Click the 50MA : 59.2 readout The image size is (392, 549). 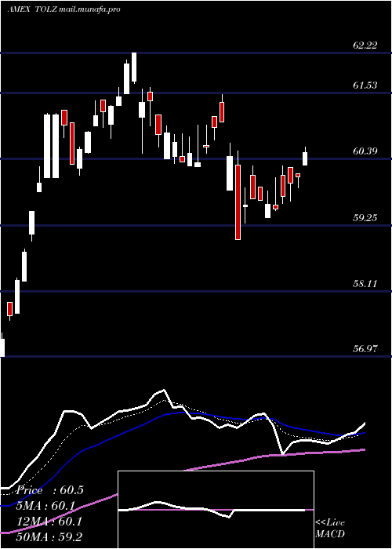[x=49, y=536]
